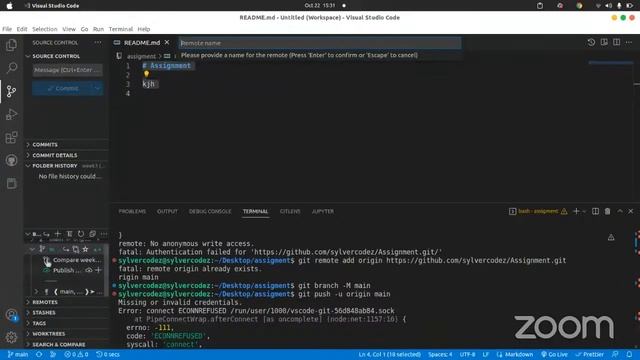Viewport: 640px width, 360px height.
Task: Open the markdown preview to the side
Action: [604, 42]
